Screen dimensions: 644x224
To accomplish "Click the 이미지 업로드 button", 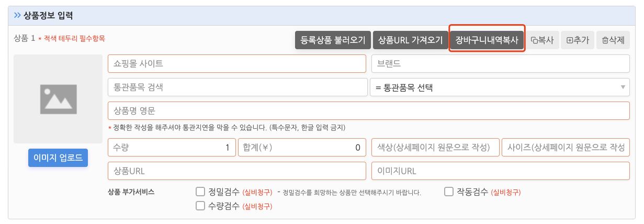I will coord(58,158).
